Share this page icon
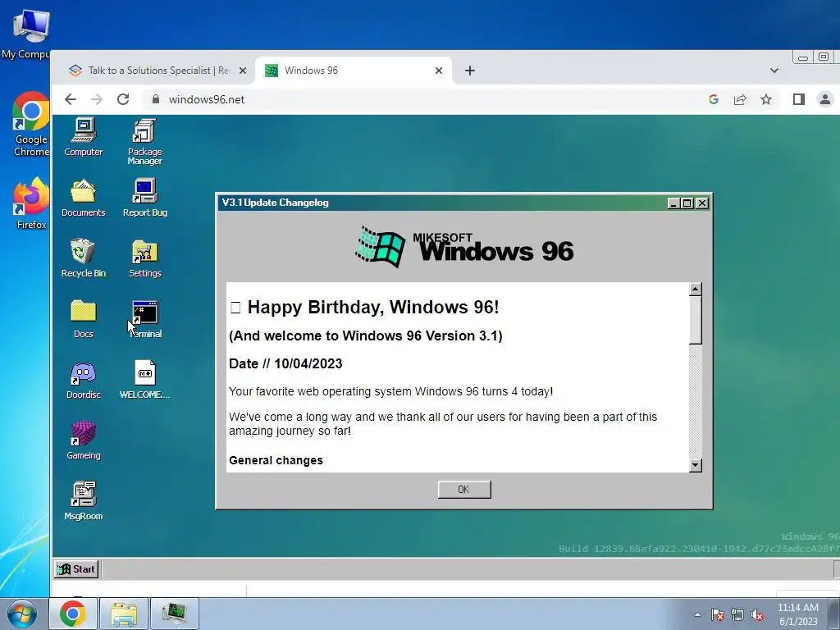The width and height of the screenshot is (840, 630). 740,99
